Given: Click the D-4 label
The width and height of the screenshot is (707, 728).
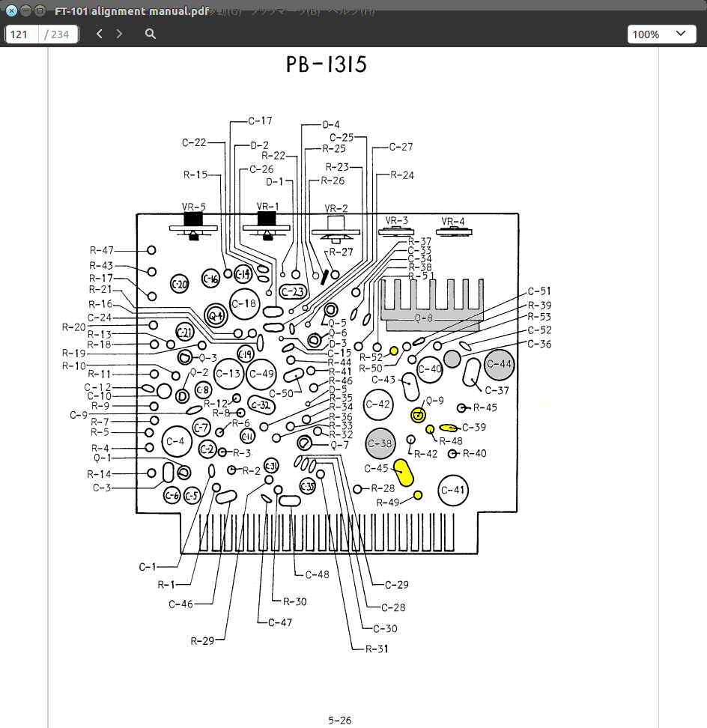Looking at the screenshot, I should 331,124.
